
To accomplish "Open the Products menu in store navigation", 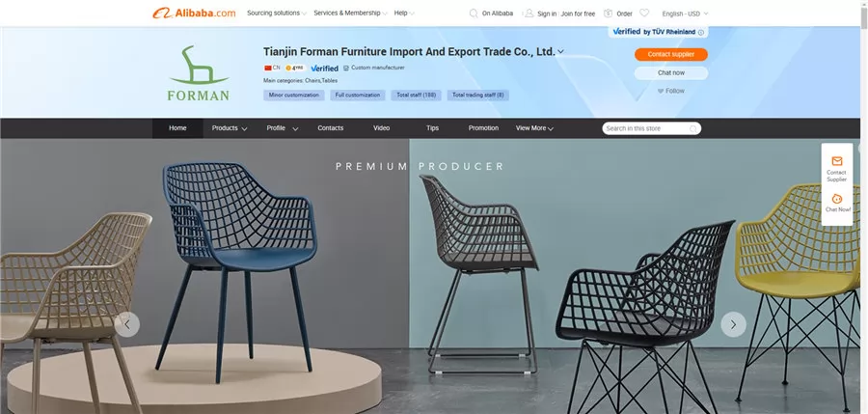I will point(230,128).
